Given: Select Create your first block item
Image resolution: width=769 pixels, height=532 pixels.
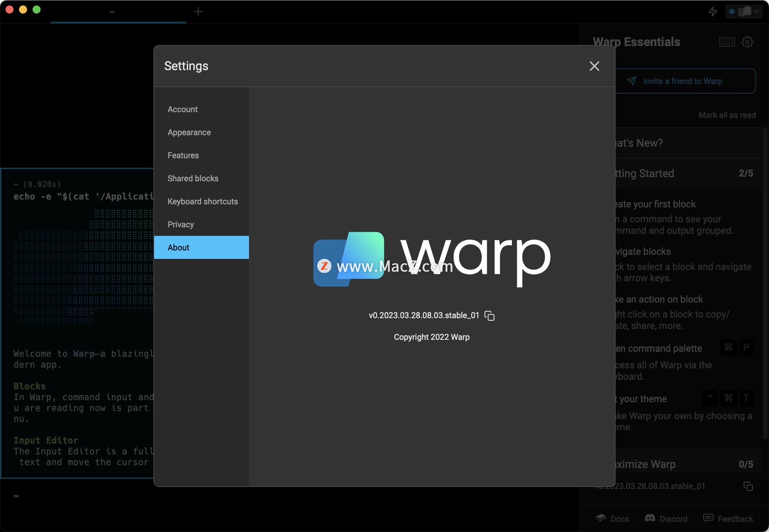Looking at the screenshot, I should point(685,217).
